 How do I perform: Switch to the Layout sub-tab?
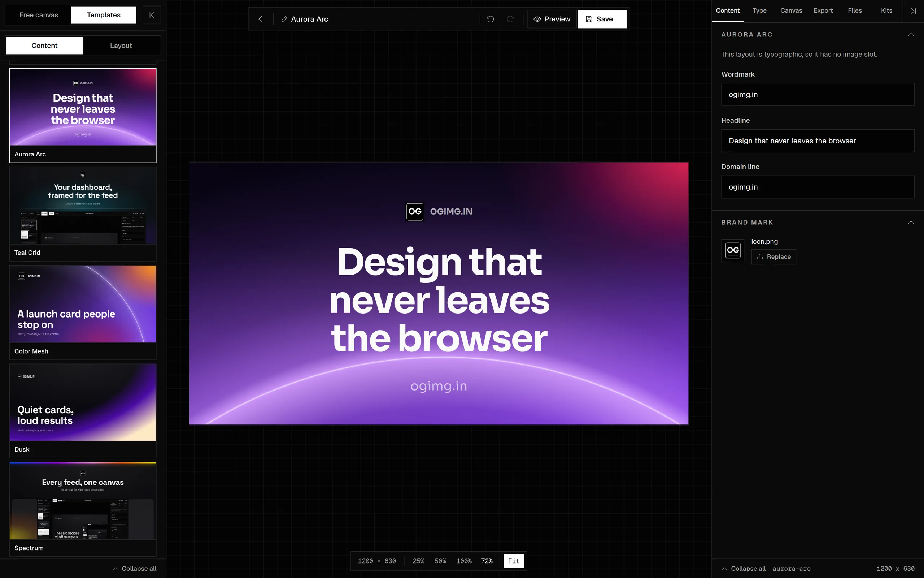tap(121, 46)
